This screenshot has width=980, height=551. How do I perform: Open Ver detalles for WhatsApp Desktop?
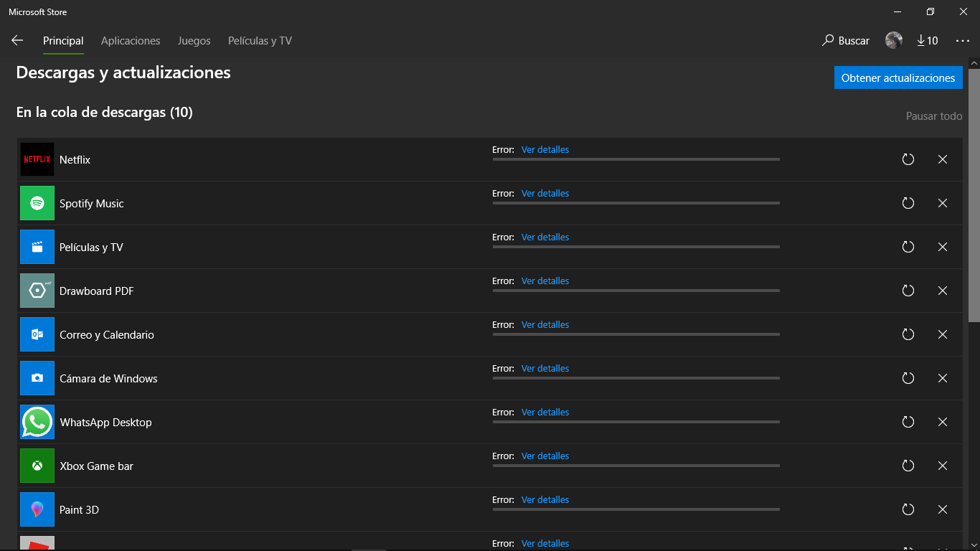pyautogui.click(x=545, y=413)
